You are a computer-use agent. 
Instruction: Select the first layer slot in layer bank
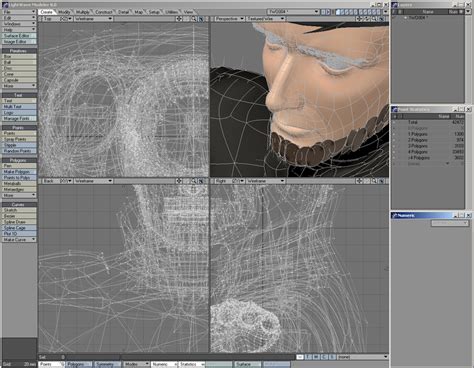[x=338, y=12]
